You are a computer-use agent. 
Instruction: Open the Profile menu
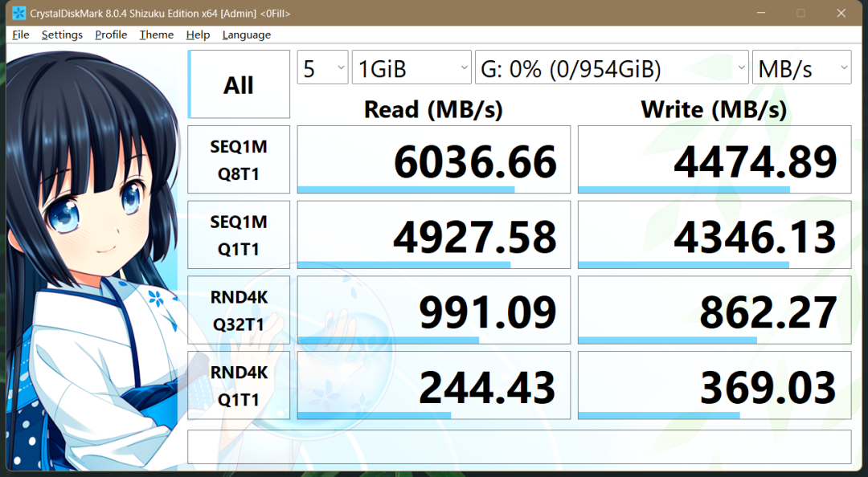click(x=111, y=35)
